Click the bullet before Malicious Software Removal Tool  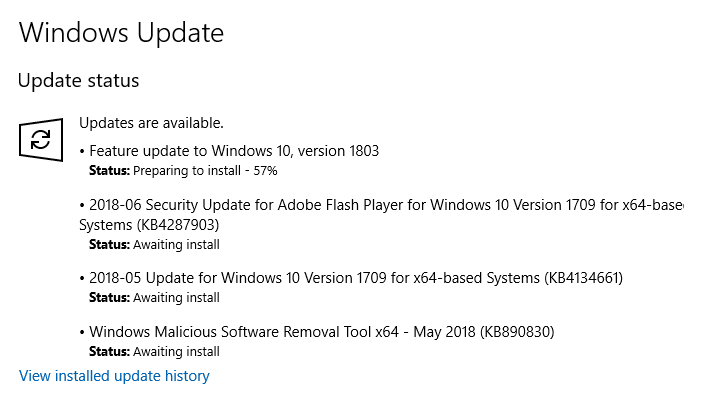82,332
